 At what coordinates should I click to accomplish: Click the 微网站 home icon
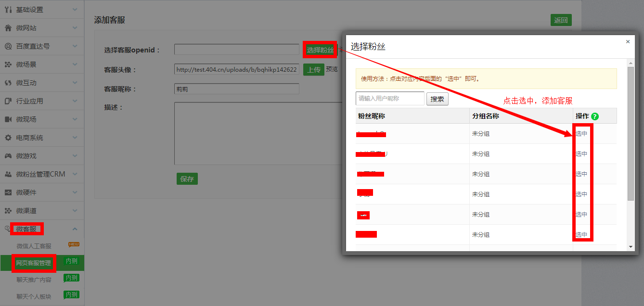tap(8, 28)
